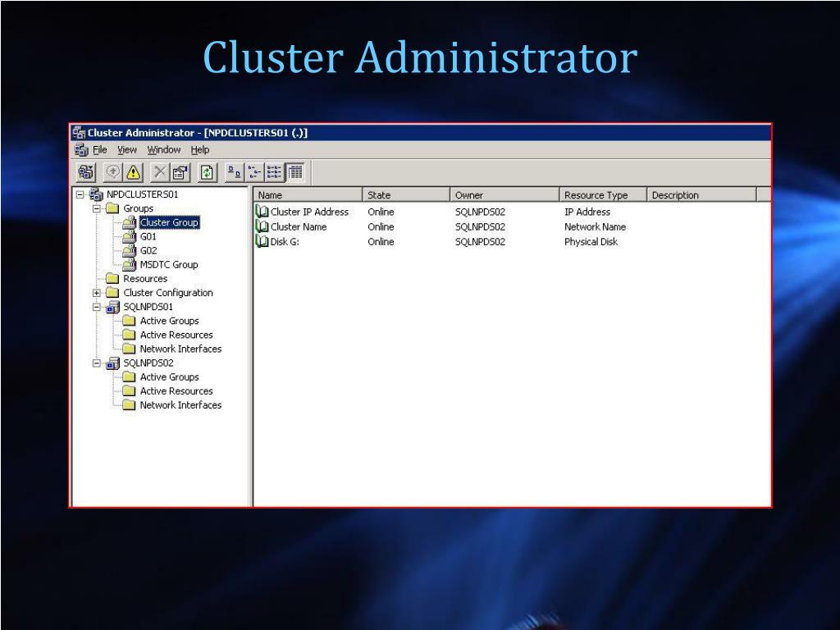
Task: Sort by the Owner column header
Action: click(x=505, y=195)
